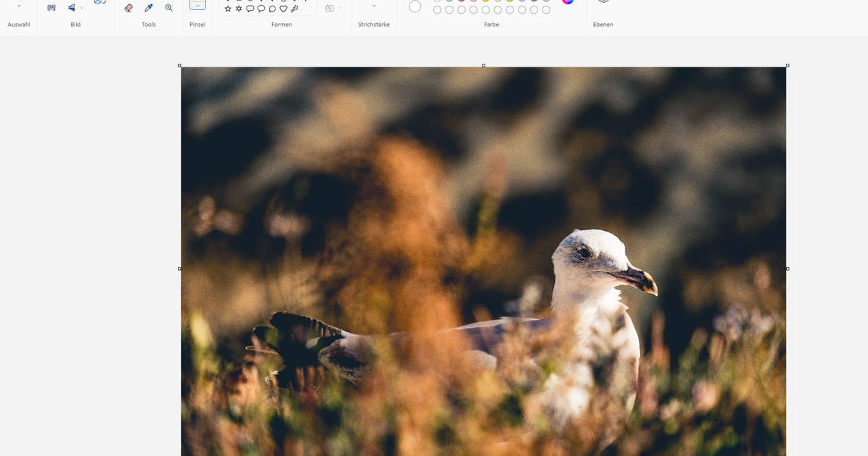Click the Tools group label
Viewport: 868px width, 456px height.
pyautogui.click(x=149, y=25)
